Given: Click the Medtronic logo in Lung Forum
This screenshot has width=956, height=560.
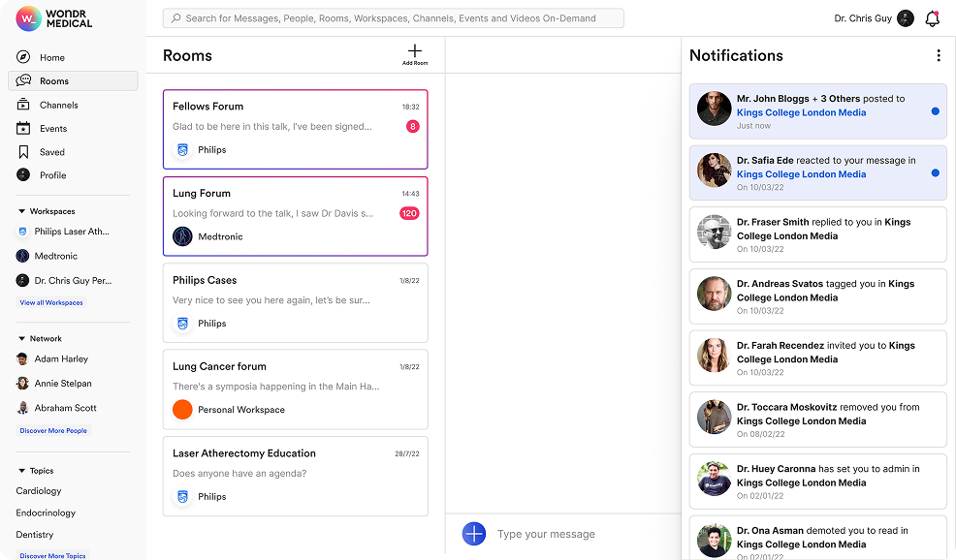Looking at the screenshot, I should pos(182,236).
